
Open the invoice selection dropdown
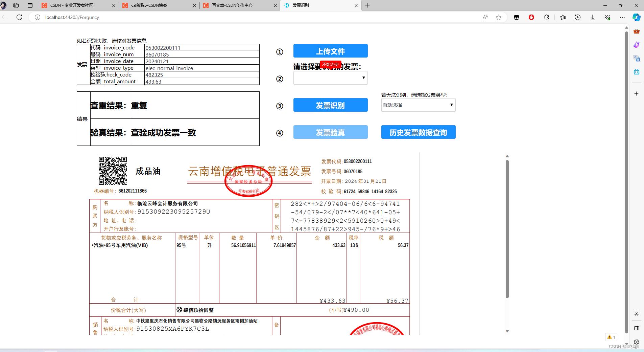(331, 78)
